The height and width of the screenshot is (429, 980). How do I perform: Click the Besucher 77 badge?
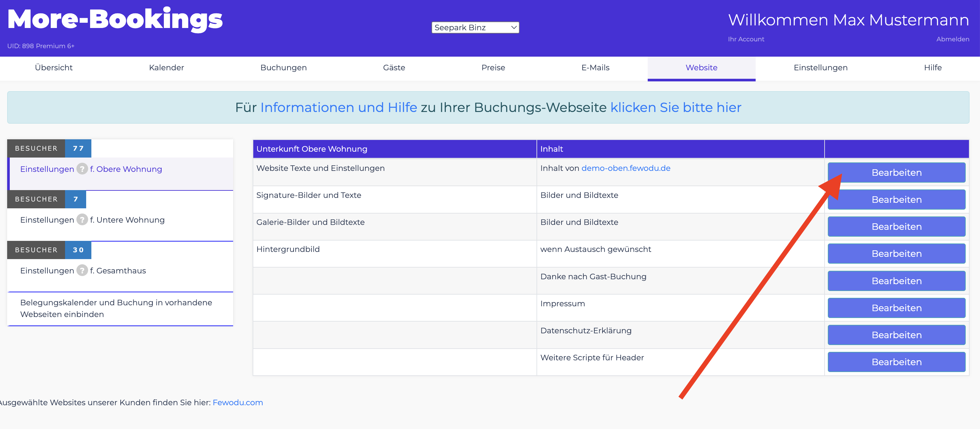coord(49,148)
